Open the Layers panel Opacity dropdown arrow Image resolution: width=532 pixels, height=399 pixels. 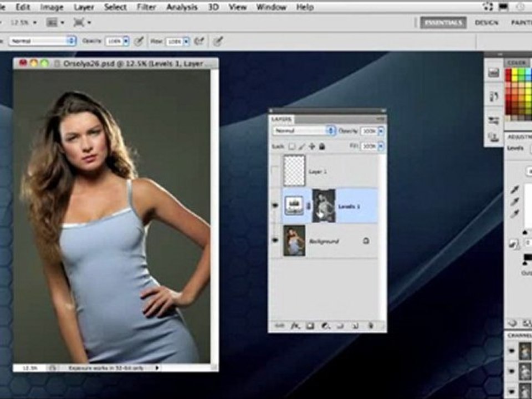click(x=381, y=131)
